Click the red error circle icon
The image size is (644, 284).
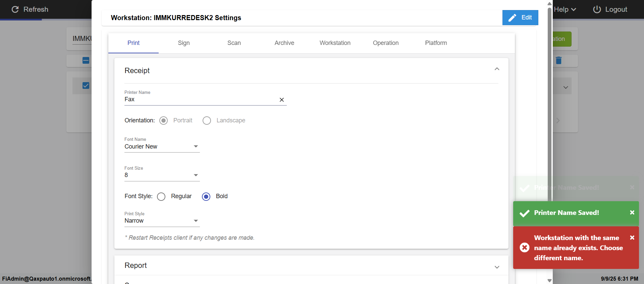pyautogui.click(x=525, y=247)
